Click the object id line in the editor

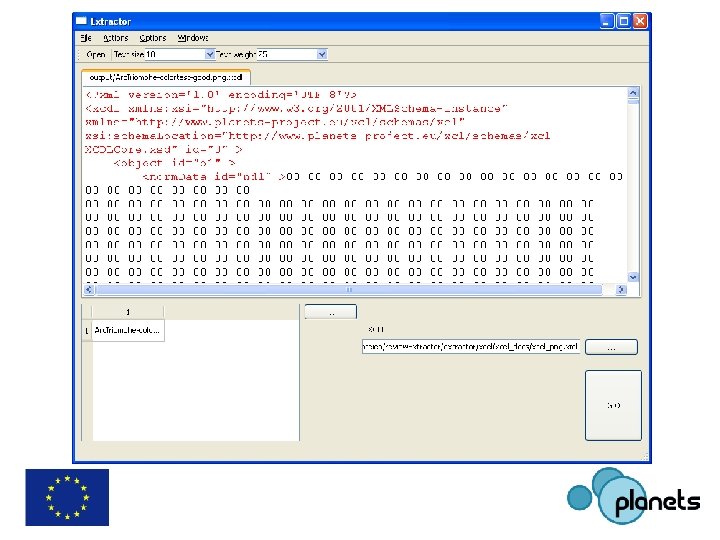(174, 163)
